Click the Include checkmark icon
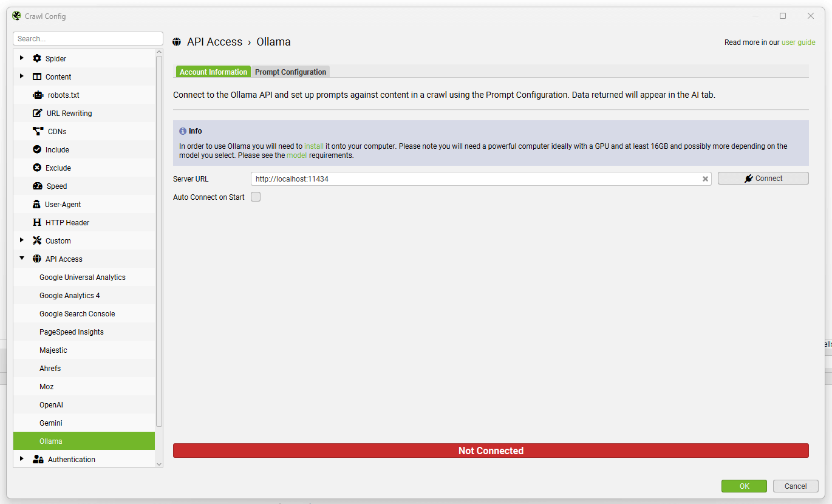The height and width of the screenshot is (504, 832). 37,149
